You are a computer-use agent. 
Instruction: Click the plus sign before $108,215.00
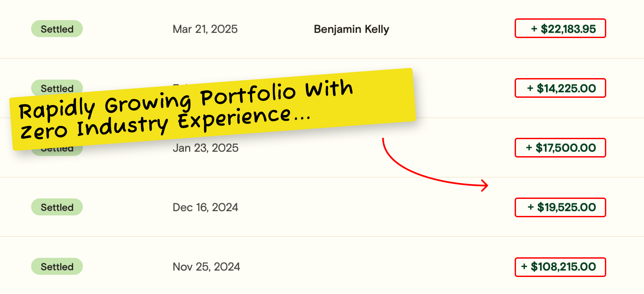pyautogui.click(x=524, y=266)
